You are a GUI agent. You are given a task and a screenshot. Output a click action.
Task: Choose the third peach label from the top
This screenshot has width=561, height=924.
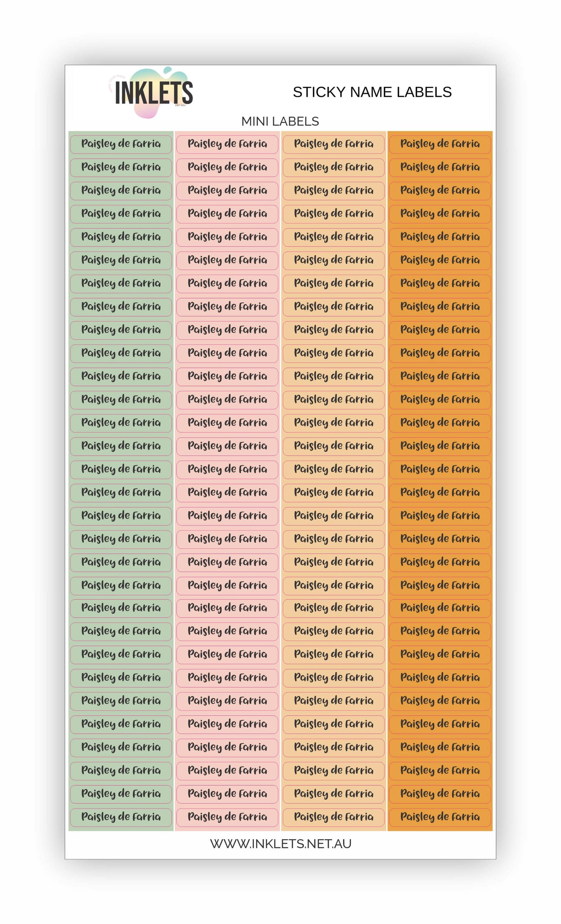[333, 191]
